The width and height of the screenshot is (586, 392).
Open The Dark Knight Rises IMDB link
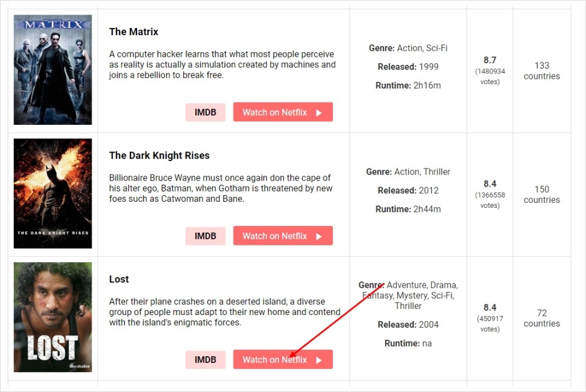[205, 236]
